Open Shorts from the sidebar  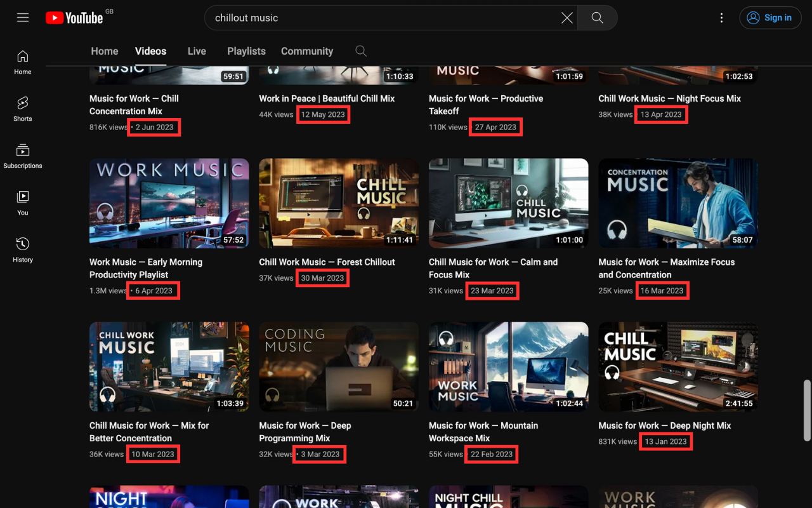pyautogui.click(x=23, y=109)
